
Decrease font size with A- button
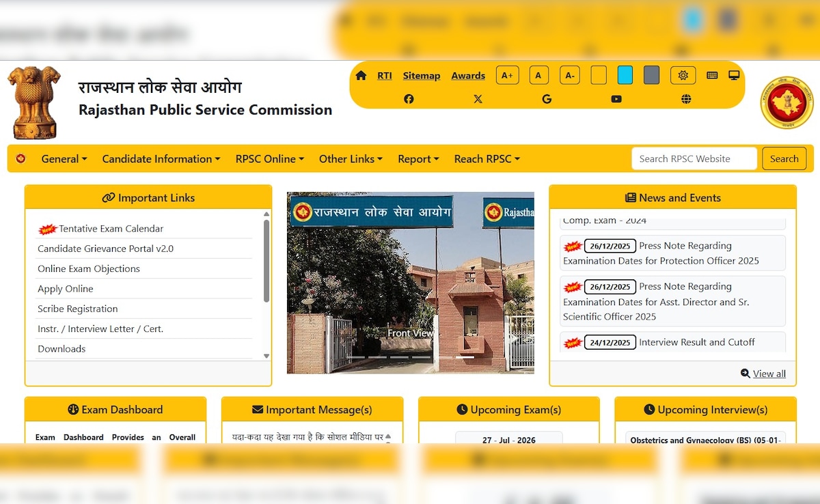click(x=570, y=76)
